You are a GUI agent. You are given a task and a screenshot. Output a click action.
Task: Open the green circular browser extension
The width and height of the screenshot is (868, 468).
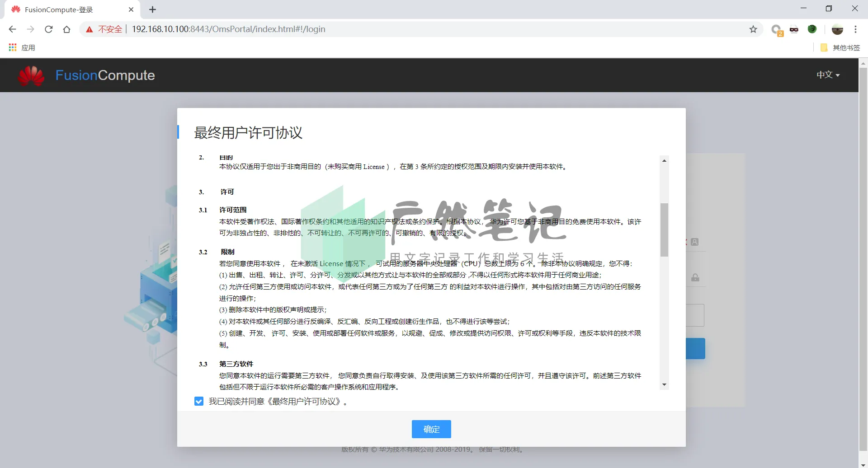pyautogui.click(x=812, y=29)
